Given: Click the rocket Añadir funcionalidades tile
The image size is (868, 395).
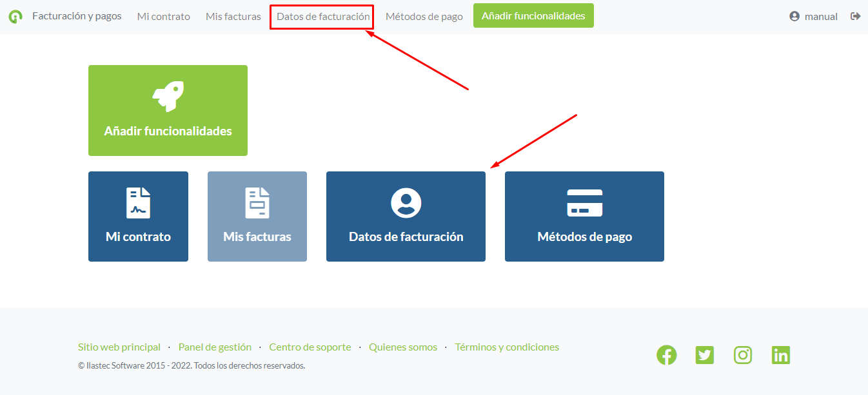Looking at the screenshot, I should coord(168,110).
